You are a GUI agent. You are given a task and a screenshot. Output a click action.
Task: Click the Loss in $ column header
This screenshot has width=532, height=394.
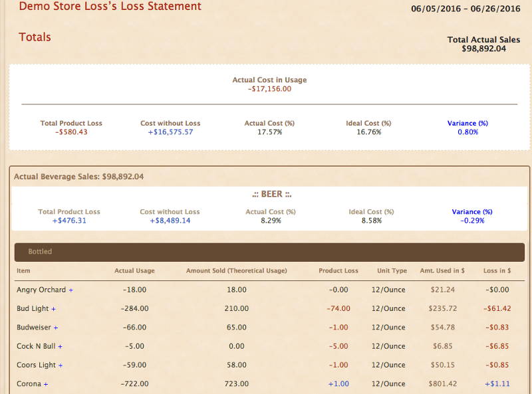point(497,270)
